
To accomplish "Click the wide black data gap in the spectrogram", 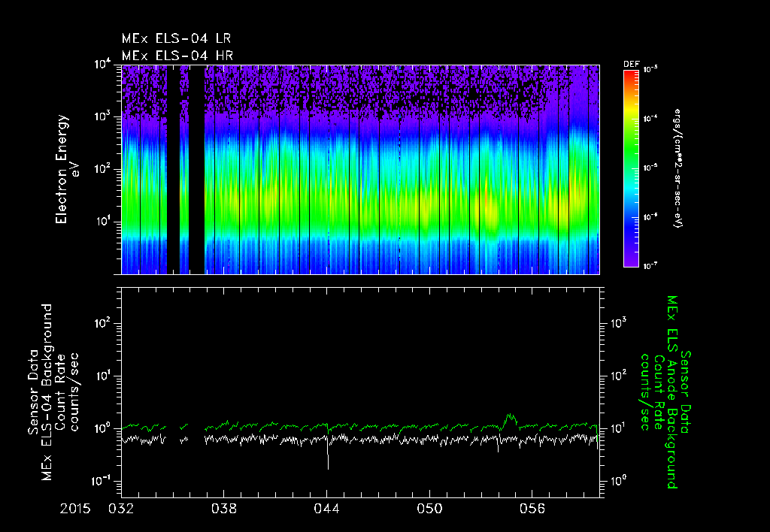I will [197, 169].
